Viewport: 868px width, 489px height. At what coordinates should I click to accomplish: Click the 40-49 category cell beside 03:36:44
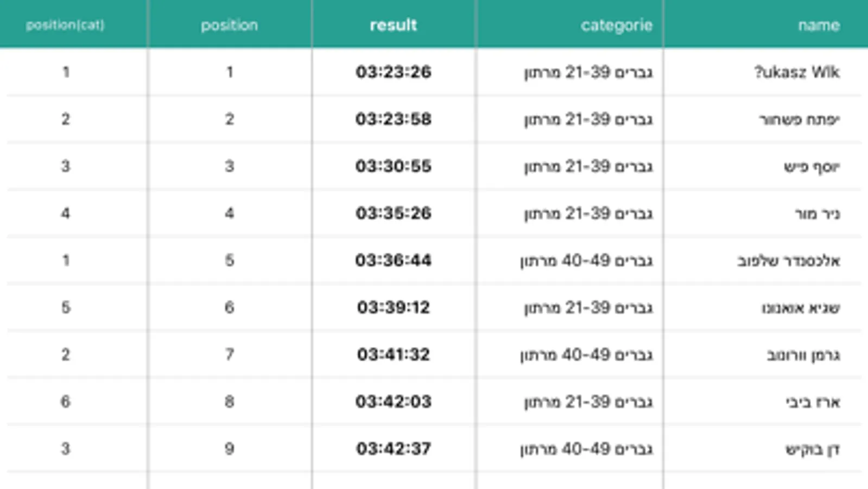click(x=586, y=260)
